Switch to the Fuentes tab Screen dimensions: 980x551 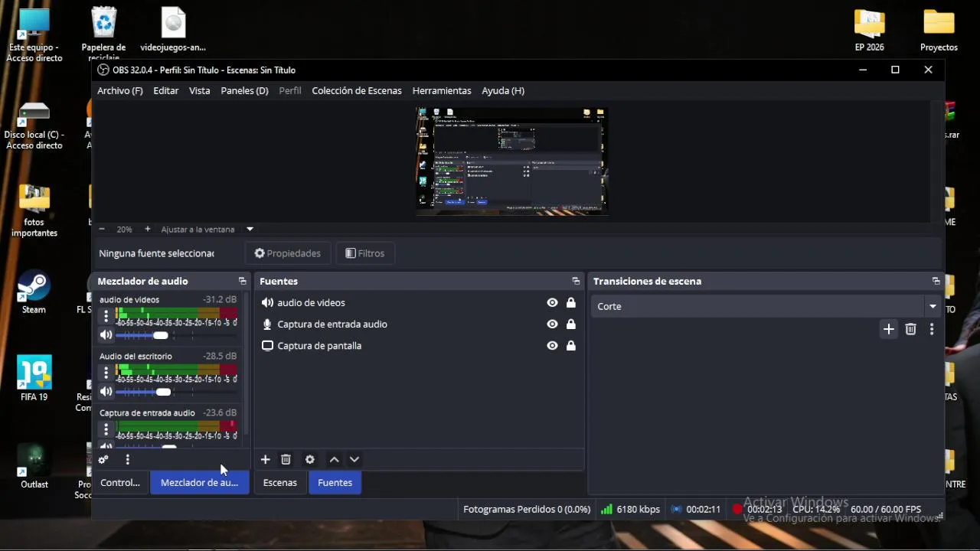[335, 483]
